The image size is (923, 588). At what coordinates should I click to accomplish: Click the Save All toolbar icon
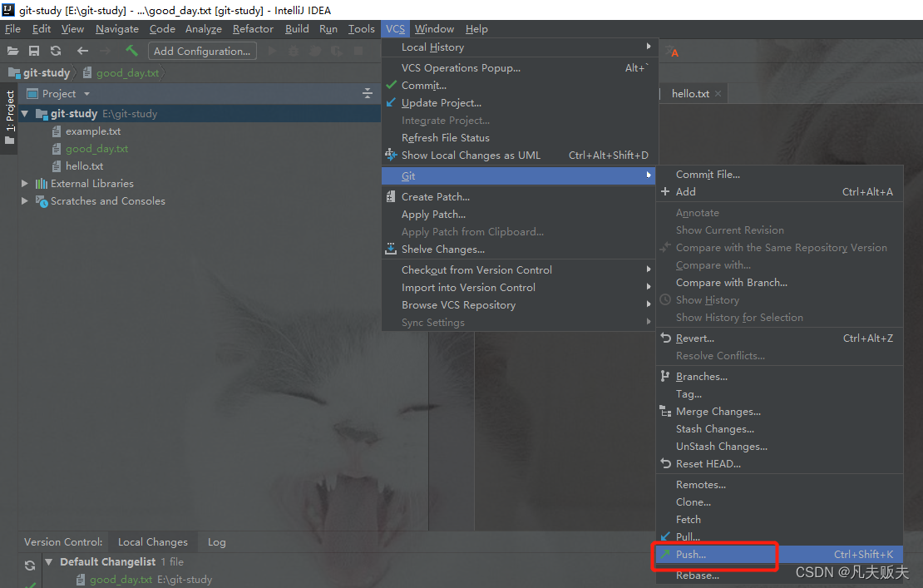click(34, 52)
